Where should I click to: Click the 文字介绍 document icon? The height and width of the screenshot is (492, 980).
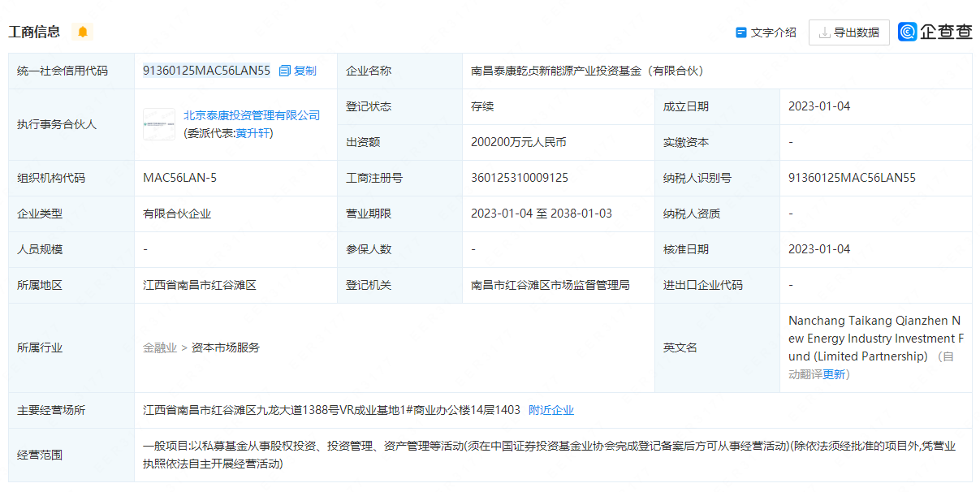[741, 32]
